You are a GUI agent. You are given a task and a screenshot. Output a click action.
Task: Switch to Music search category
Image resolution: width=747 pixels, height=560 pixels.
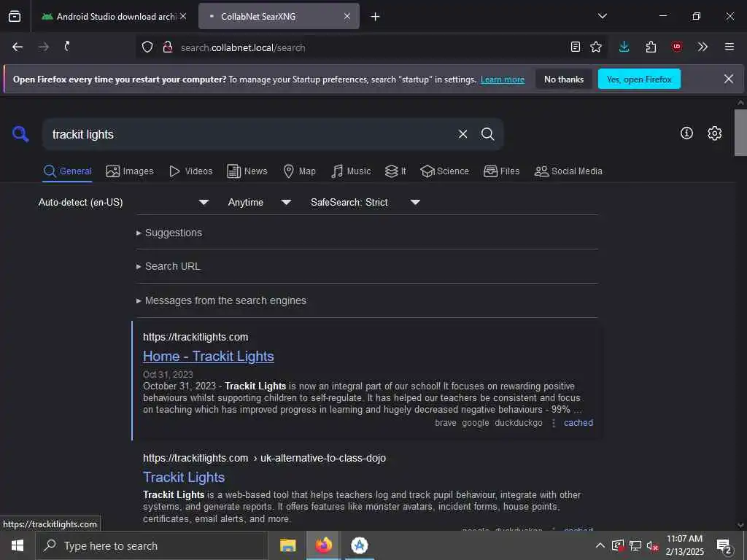[x=351, y=171]
